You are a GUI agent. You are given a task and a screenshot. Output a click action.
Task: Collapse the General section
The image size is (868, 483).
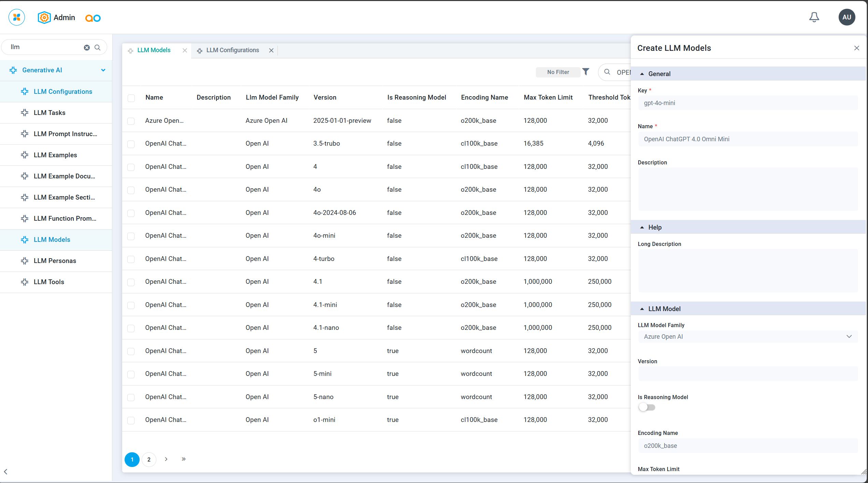click(x=642, y=74)
